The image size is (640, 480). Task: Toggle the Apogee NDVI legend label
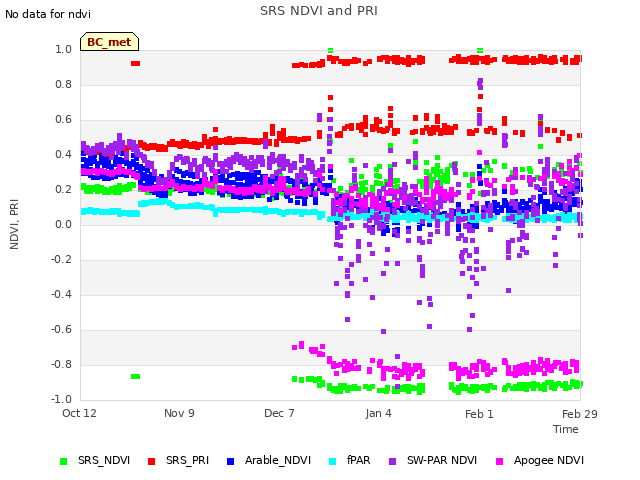coord(549,460)
